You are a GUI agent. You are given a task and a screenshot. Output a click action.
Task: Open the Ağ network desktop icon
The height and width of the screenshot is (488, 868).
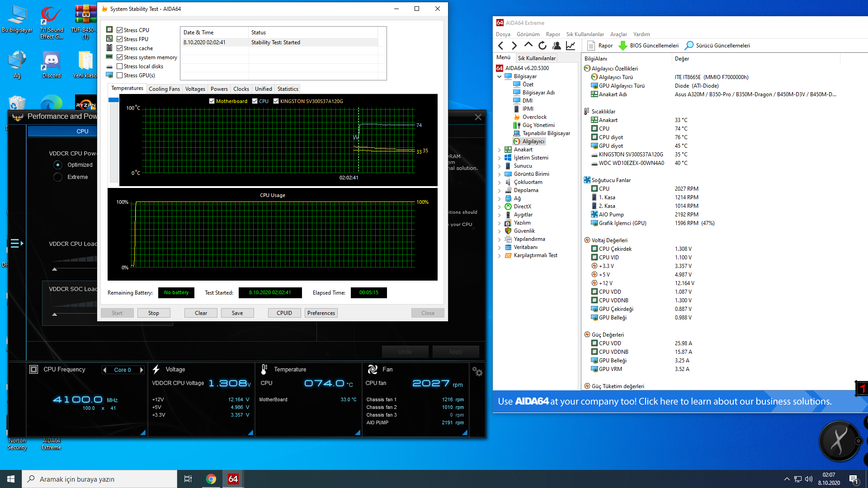(x=17, y=64)
